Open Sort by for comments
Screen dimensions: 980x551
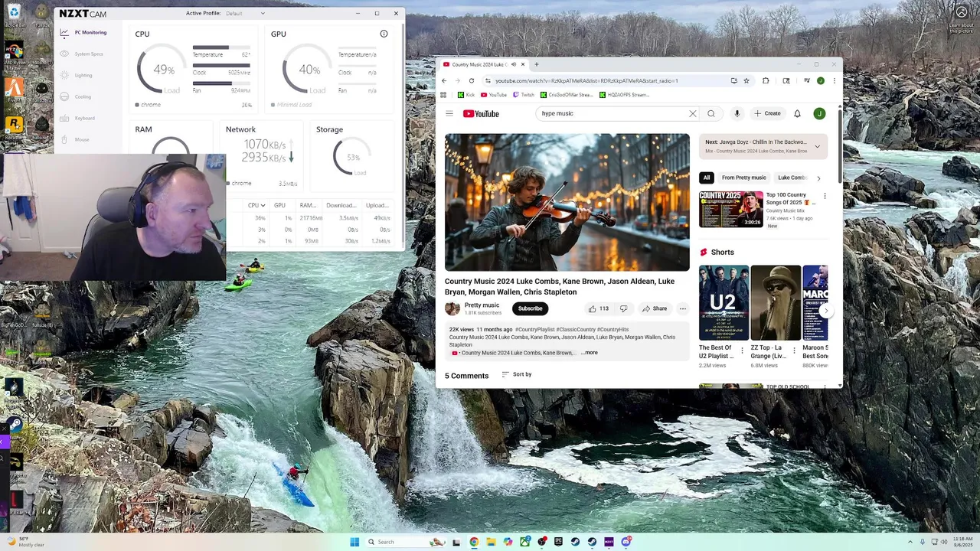coord(517,374)
